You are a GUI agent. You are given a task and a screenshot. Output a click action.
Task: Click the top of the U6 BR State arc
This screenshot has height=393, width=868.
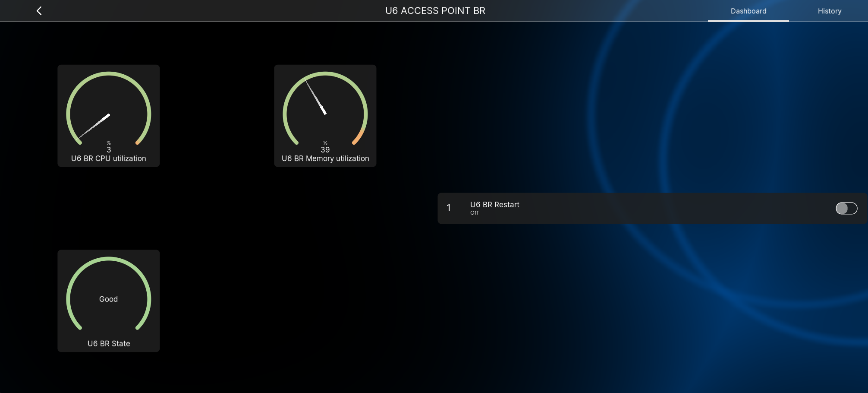109,259
